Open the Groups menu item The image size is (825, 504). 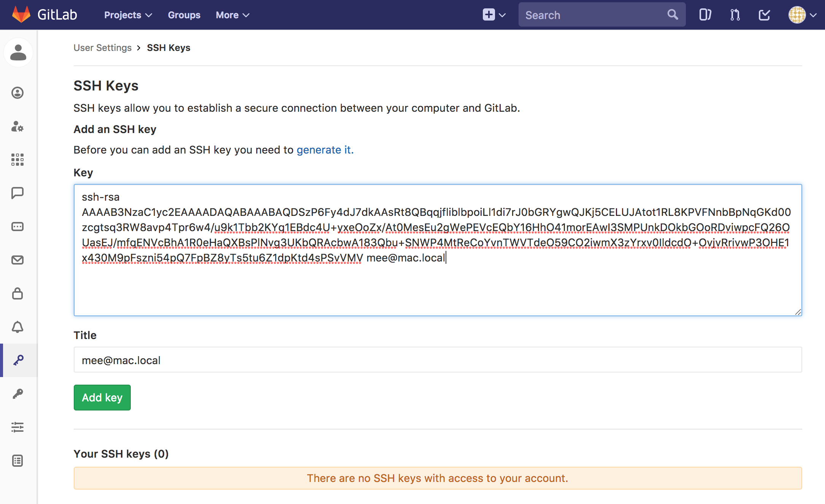tap(184, 15)
